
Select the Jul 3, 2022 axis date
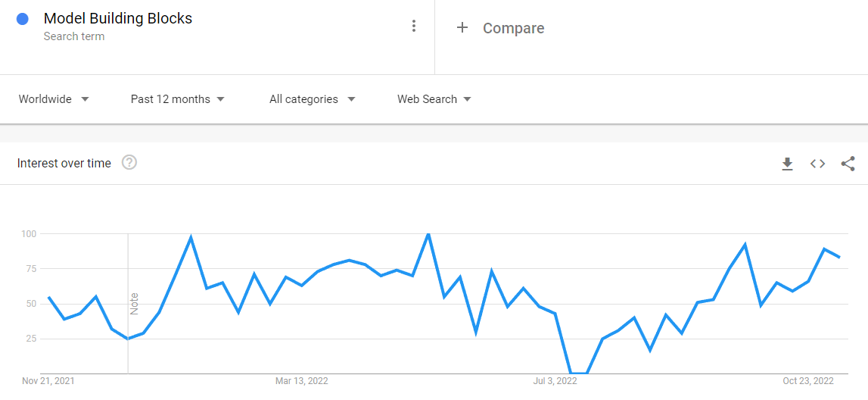555,381
